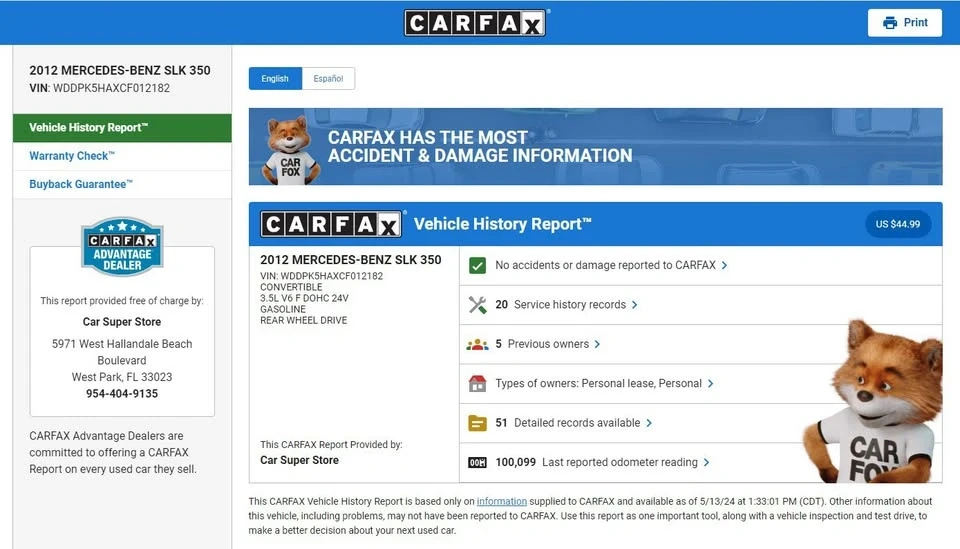Click the wrench icon for service history
The image size is (960, 549).
(477, 305)
